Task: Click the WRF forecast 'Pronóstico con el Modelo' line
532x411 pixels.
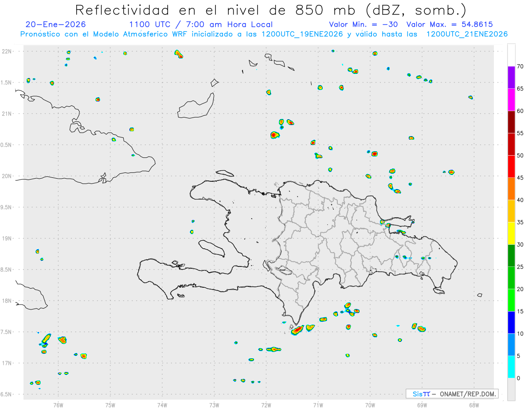Action: pyautogui.click(x=264, y=34)
